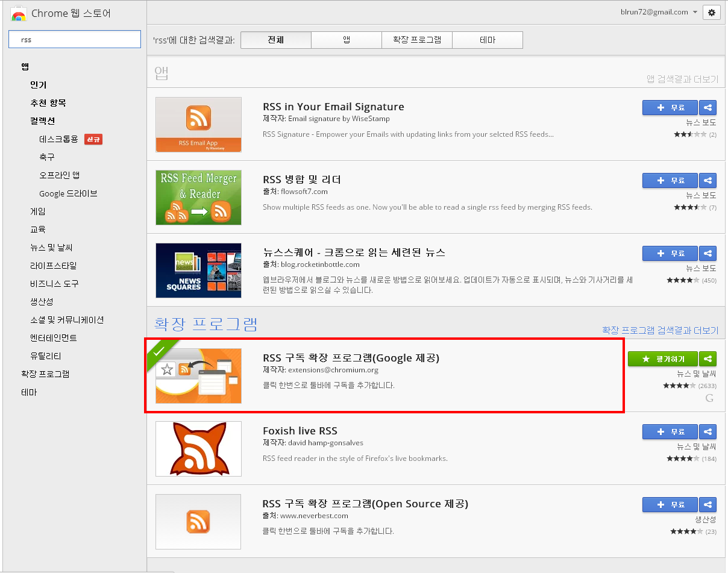Click share icon for Open Source RSS extension
This screenshot has height=573, width=728.
tap(708, 504)
